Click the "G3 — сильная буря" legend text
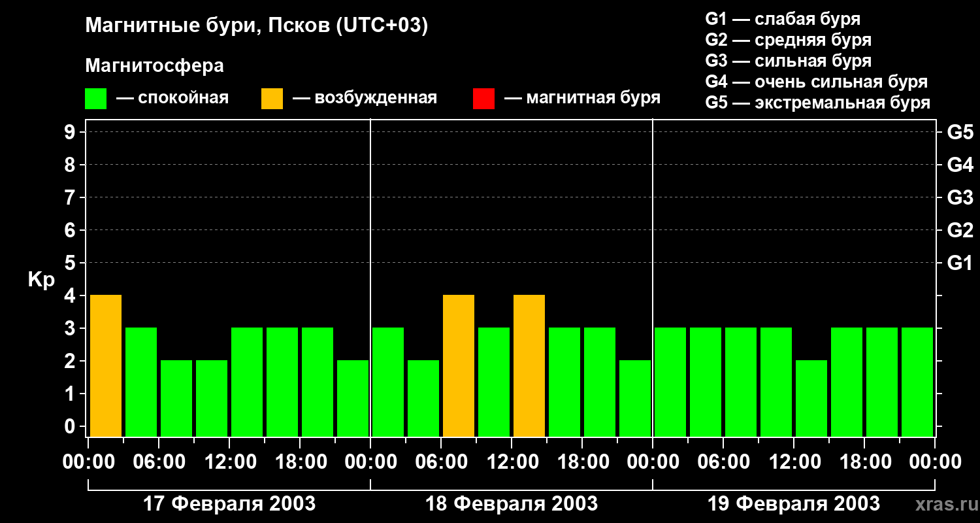The width and height of the screenshot is (980, 523). point(788,61)
